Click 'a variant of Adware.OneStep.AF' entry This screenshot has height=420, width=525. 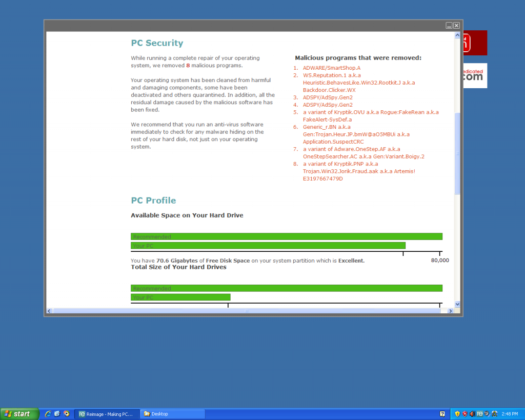click(x=345, y=149)
